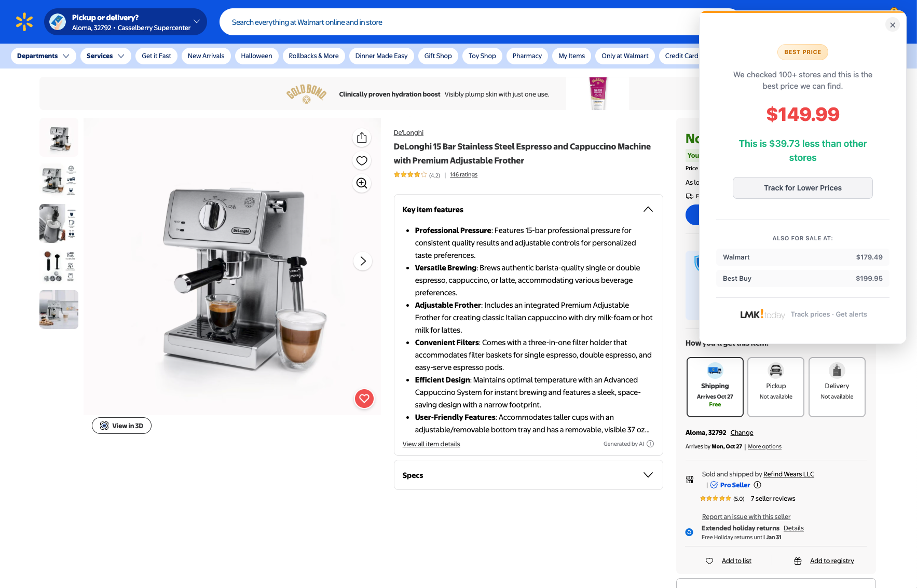
Task: Go to New Arrivals
Action: pos(206,56)
